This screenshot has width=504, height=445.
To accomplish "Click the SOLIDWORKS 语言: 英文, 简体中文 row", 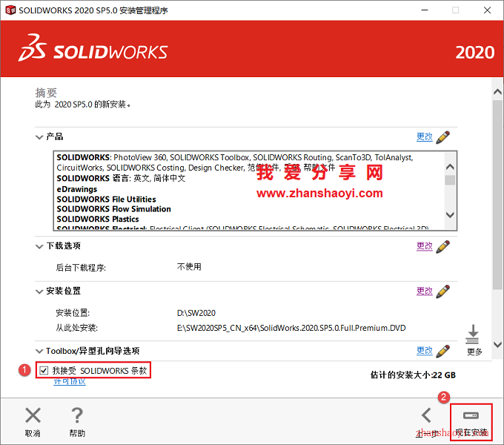I will point(121,179).
